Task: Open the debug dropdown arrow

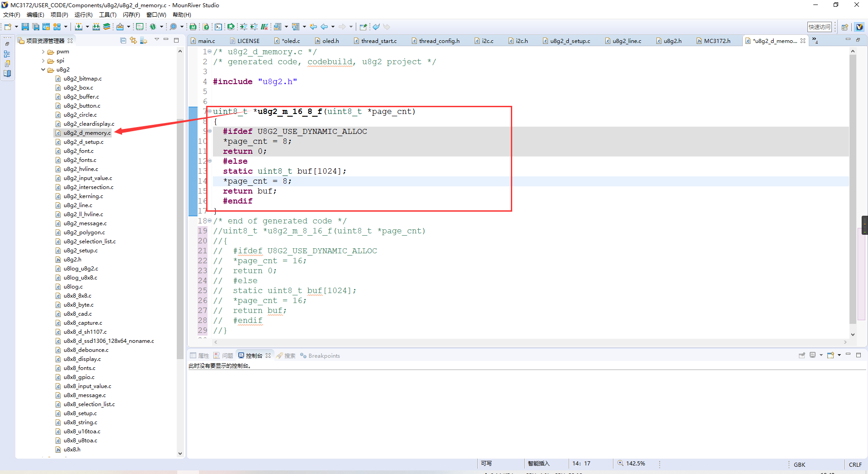Action: pyautogui.click(x=161, y=27)
